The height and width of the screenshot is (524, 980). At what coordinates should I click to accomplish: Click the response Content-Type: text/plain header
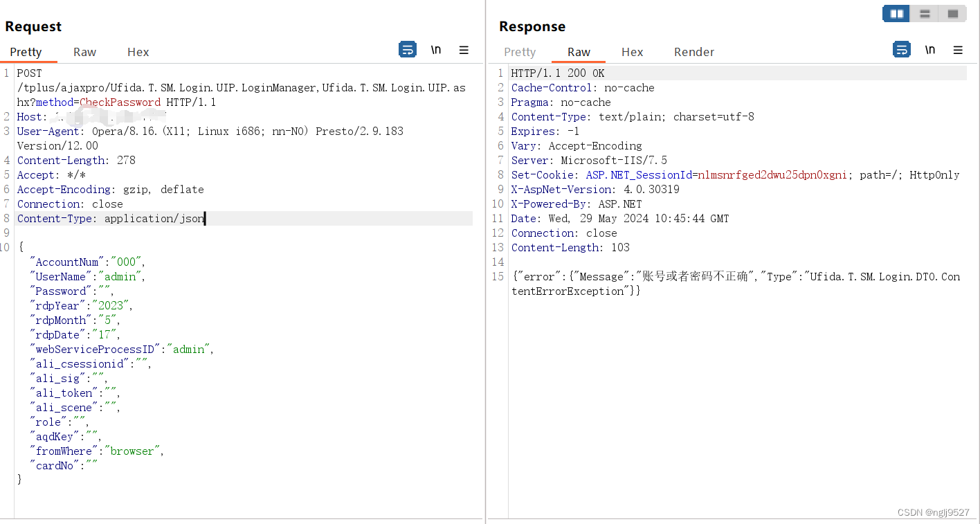pyautogui.click(x=633, y=117)
